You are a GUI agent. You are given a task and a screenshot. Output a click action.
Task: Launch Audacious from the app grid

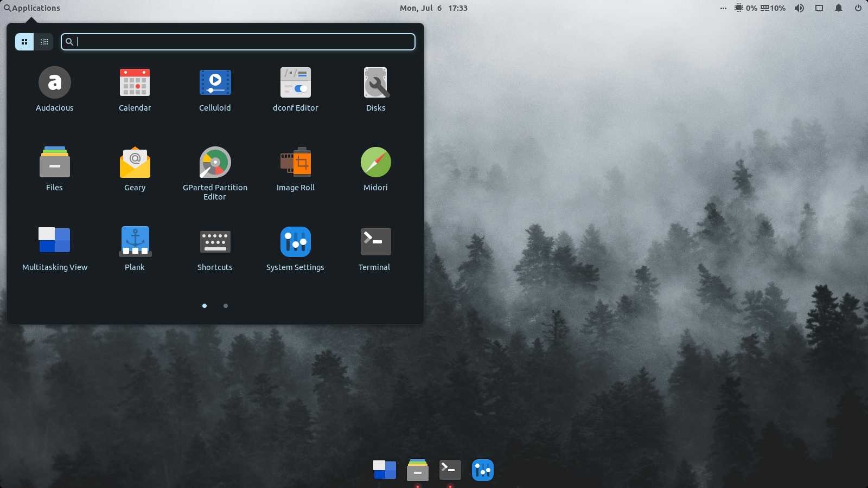54,82
